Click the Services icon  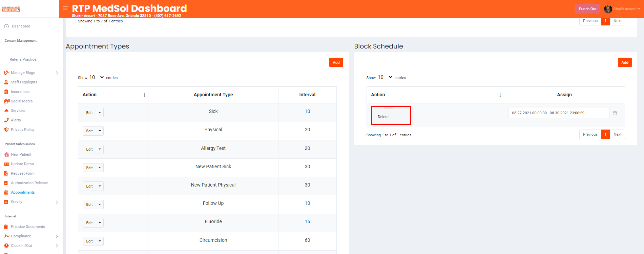pos(6,111)
